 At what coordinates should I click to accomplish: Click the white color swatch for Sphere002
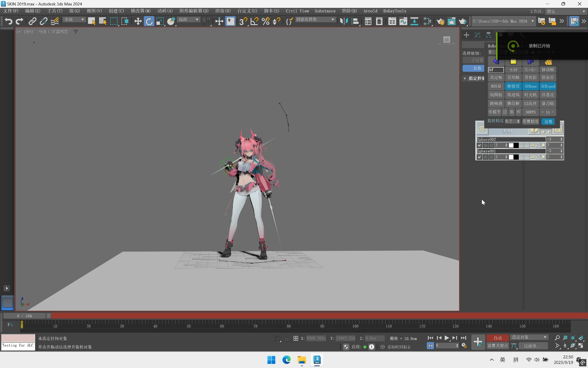click(x=511, y=145)
